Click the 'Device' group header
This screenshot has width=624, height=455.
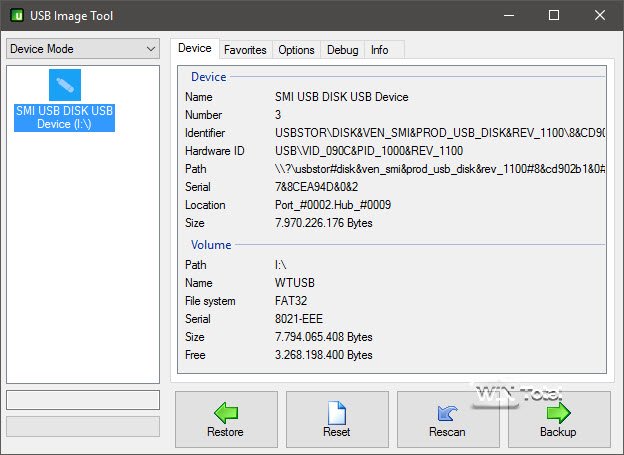pos(209,77)
